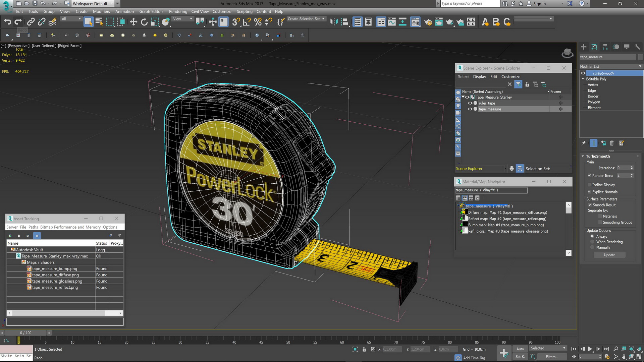Open the Rendering menu
Screen dimensions: 644x362
[178, 11]
